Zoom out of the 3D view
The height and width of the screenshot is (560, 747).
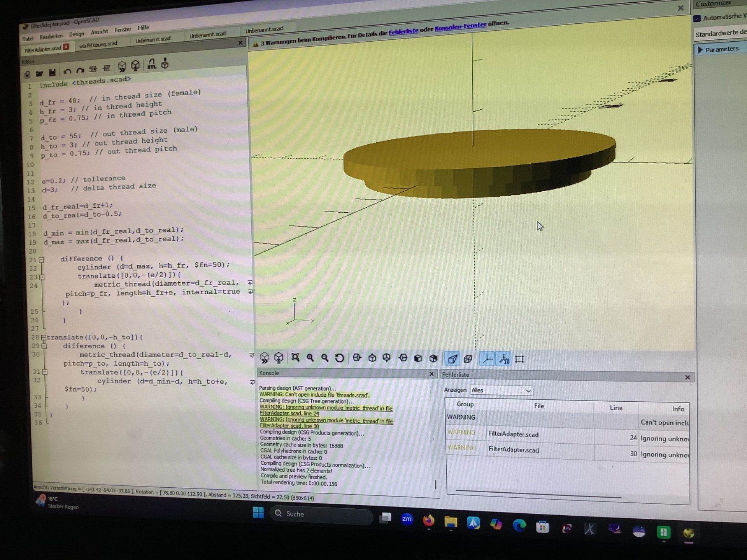point(324,358)
